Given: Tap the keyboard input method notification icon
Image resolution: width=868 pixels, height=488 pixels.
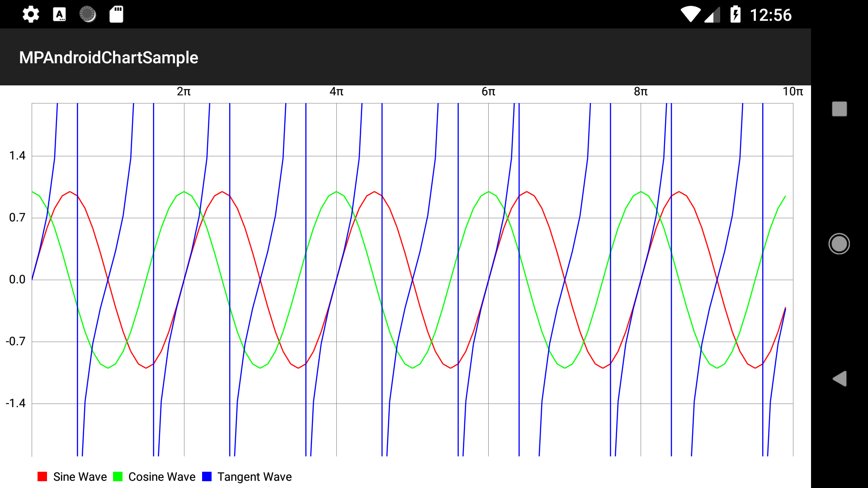Looking at the screenshot, I should coord(59,14).
